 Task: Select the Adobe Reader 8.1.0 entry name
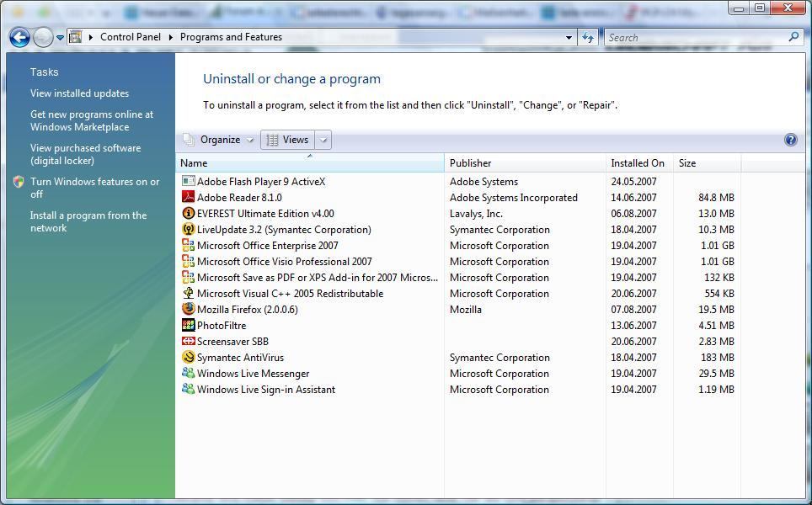239,198
